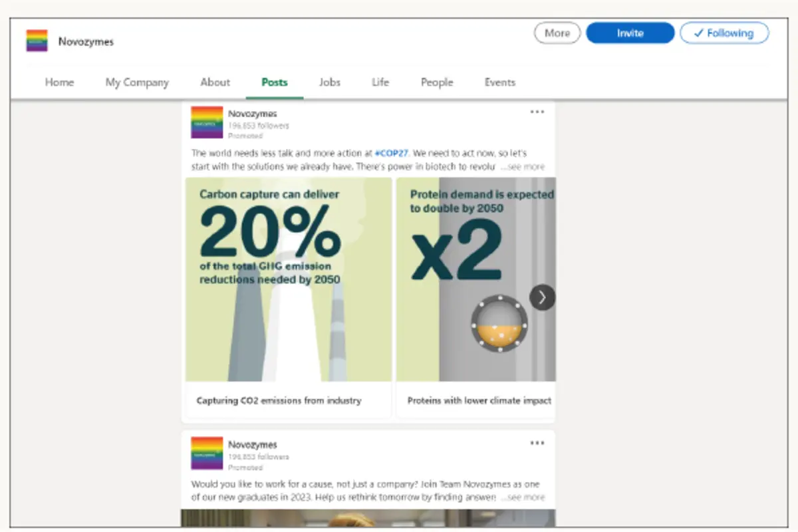Click the follower count under the COP27 post

click(x=259, y=126)
